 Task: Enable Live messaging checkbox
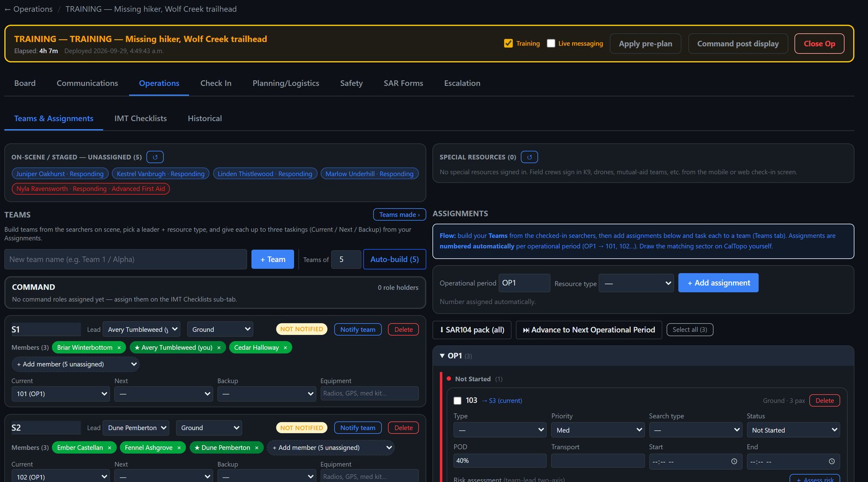[551, 43]
